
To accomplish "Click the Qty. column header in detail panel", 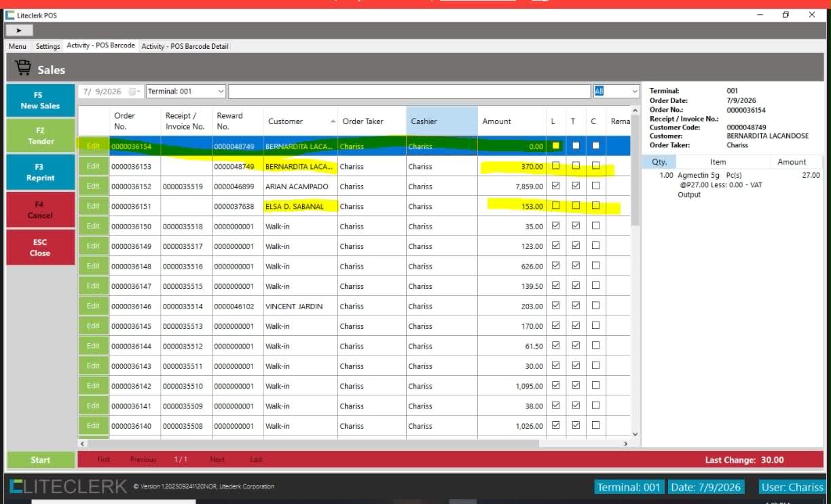I will pos(659,162).
